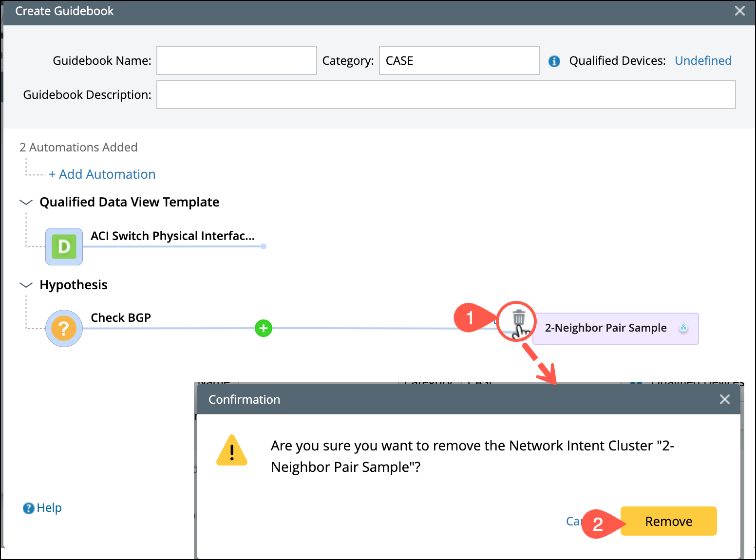Collapse the Qualified Data View Template section

pos(26,202)
